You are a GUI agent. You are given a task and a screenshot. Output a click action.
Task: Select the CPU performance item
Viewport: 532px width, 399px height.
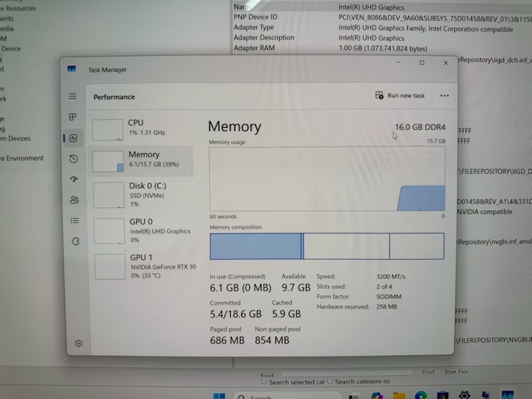click(x=142, y=130)
